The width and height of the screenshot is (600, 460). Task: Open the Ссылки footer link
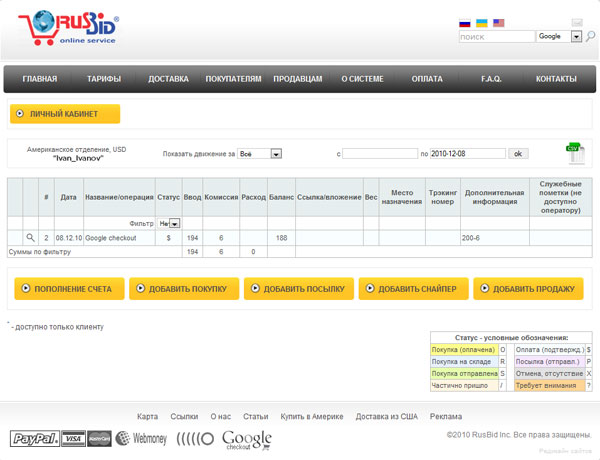tap(184, 416)
